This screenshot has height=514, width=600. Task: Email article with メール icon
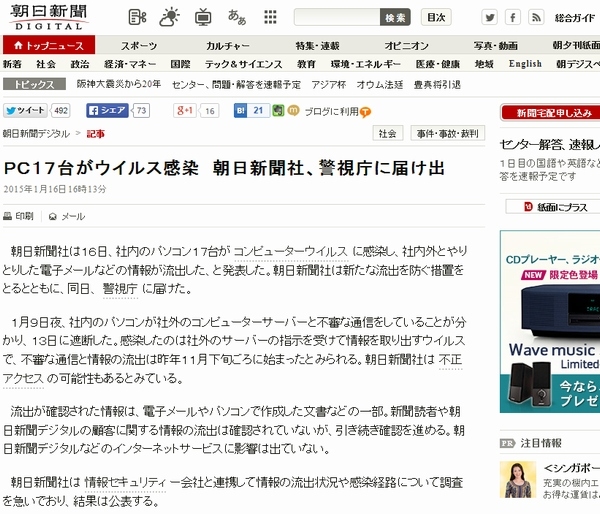67,217
